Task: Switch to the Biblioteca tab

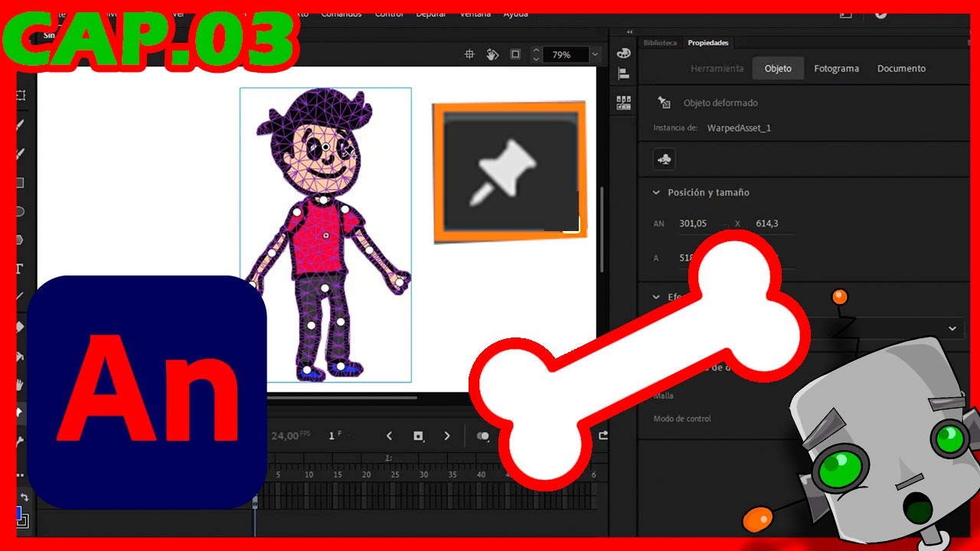Action: pos(660,43)
